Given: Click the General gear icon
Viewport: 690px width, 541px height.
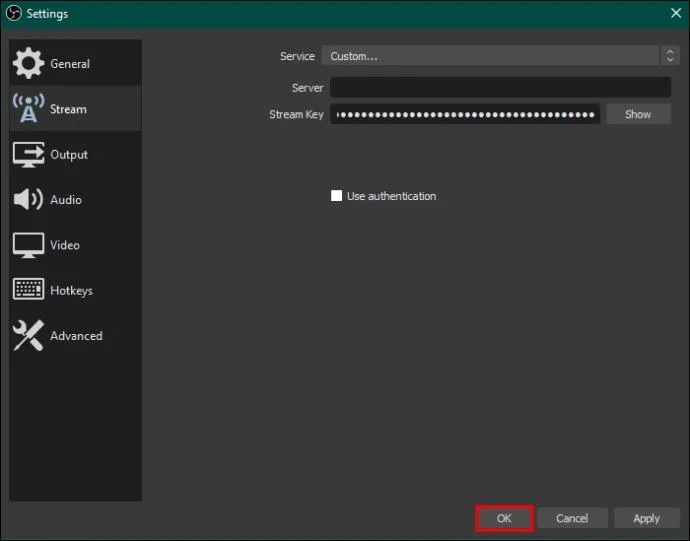Looking at the screenshot, I should coord(29,63).
